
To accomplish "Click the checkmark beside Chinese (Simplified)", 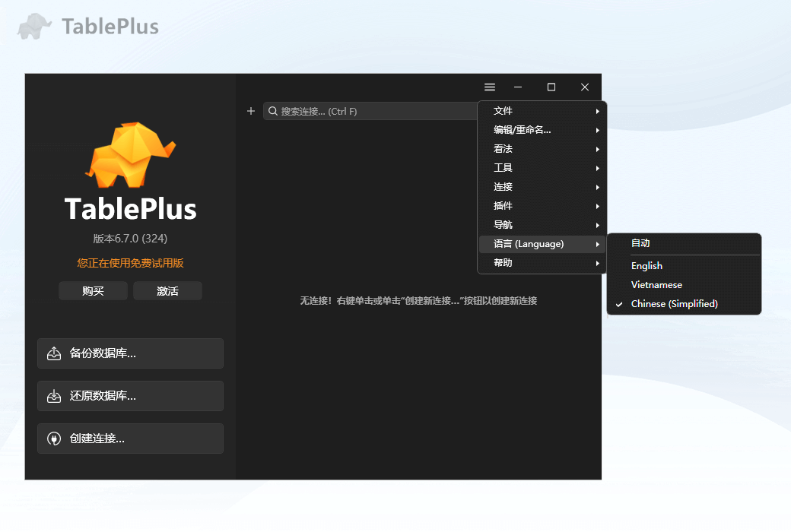I will point(620,303).
